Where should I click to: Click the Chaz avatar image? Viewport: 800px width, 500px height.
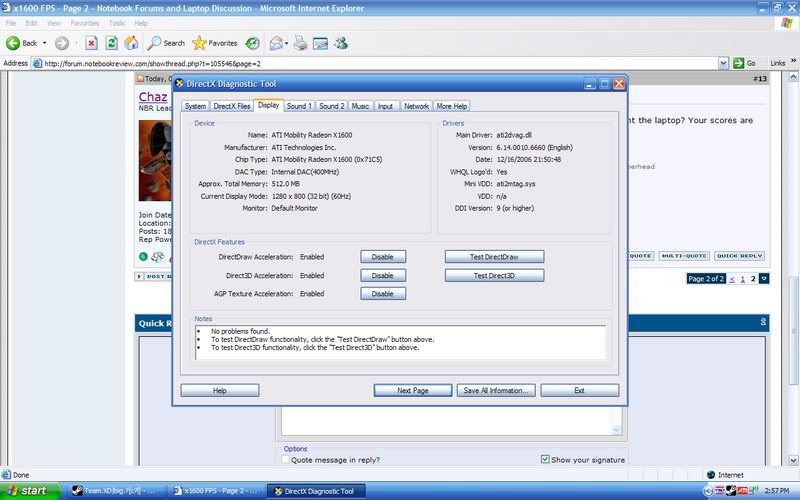click(x=155, y=161)
